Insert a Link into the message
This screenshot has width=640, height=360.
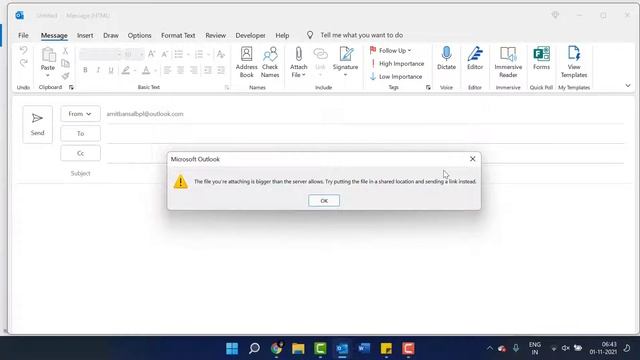pyautogui.click(x=320, y=62)
